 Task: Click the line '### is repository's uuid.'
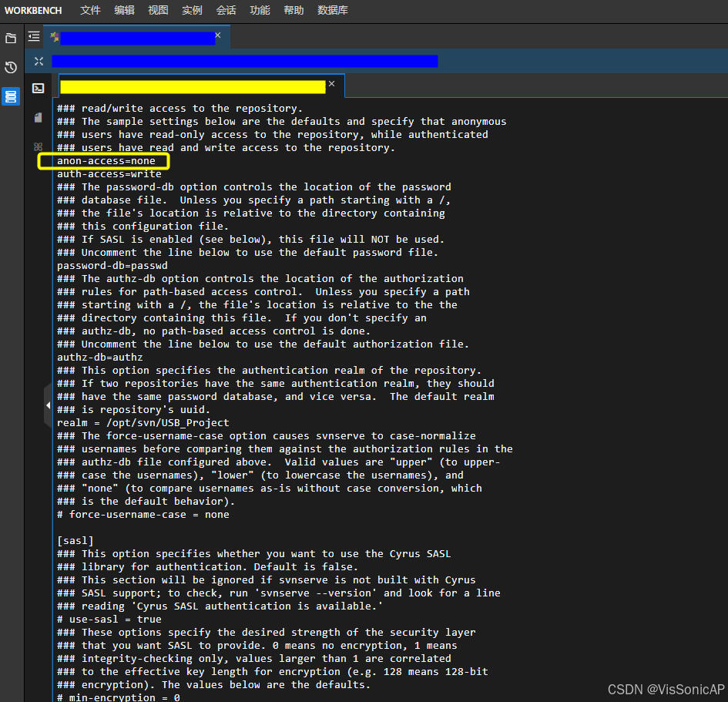point(133,409)
